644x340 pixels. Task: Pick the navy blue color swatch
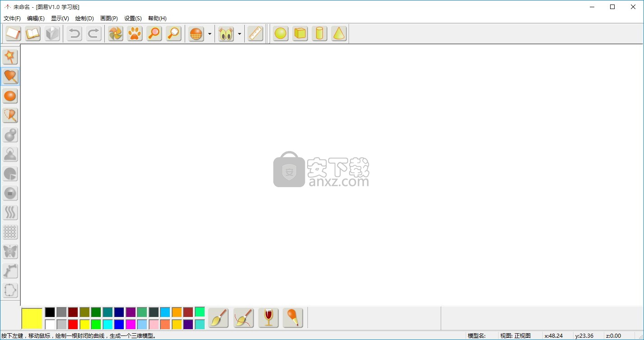119,312
